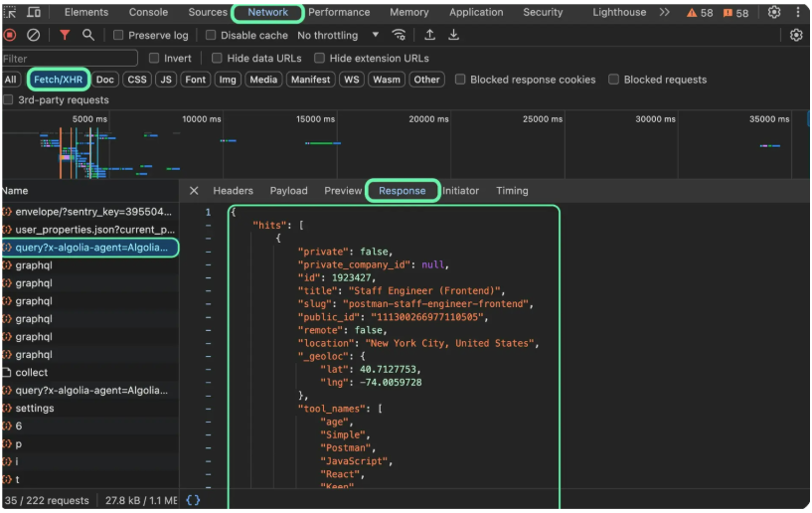This screenshot has height=513, width=812.
Task: Switch to the Sources tab
Action: 208,12
